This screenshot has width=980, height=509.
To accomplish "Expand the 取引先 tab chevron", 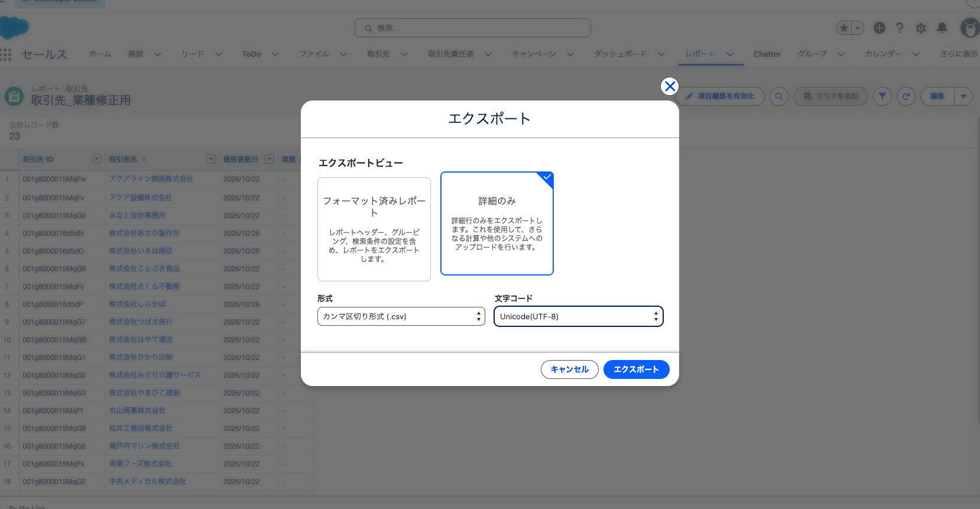I will point(404,54).
